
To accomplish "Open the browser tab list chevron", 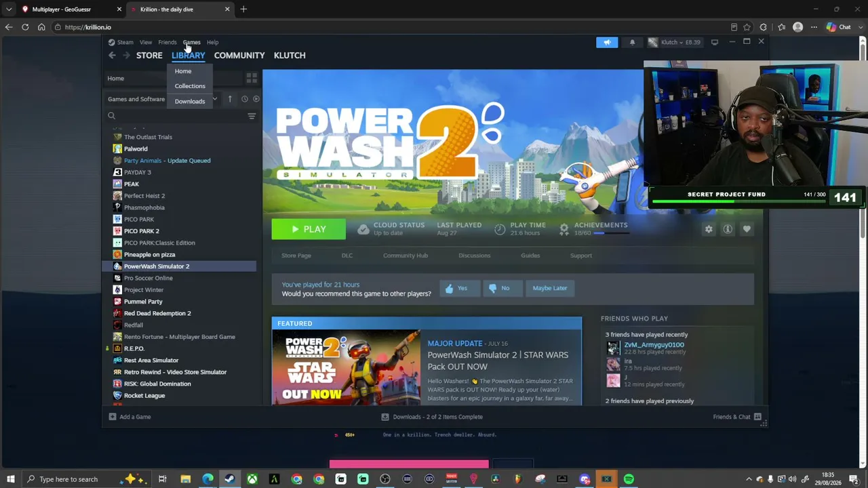I will pyautogui.click(x=9, y=9).
